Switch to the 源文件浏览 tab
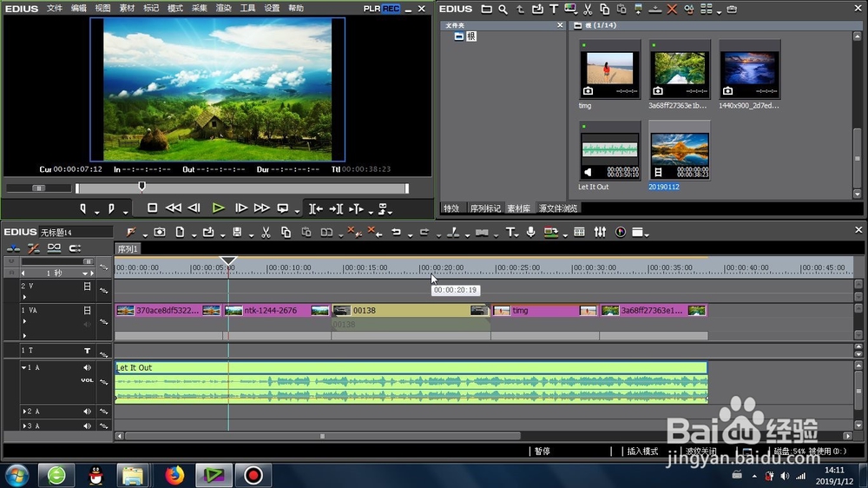Image resolution: width=868 pixels, height=488 pixels. (558, 208)
